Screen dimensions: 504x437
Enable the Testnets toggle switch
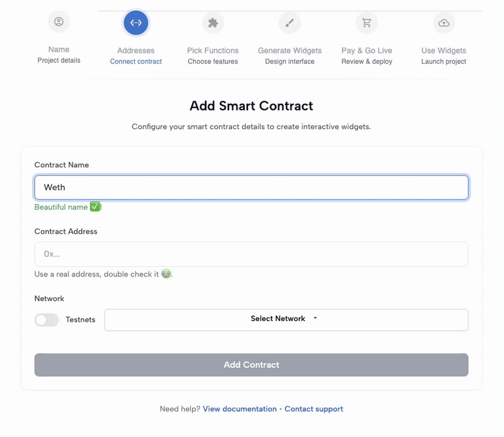click(x=47, y=320)
